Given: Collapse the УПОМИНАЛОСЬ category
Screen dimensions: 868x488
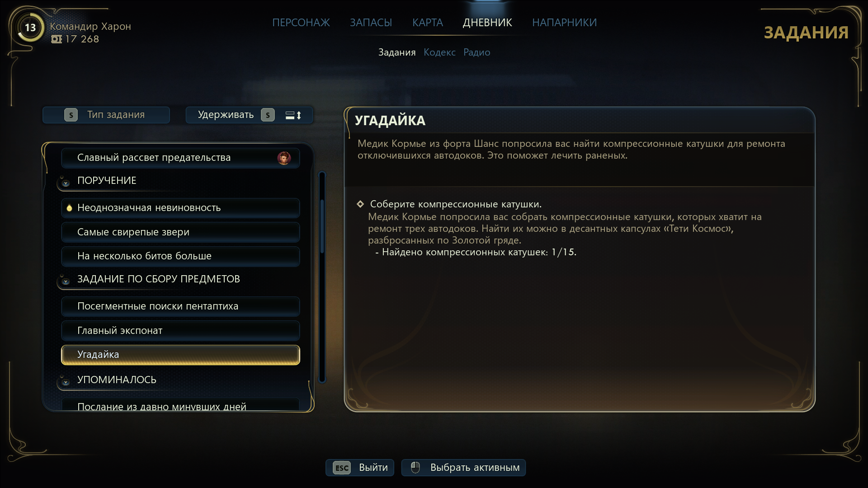Looking at the screenshot, I should 66,382.
